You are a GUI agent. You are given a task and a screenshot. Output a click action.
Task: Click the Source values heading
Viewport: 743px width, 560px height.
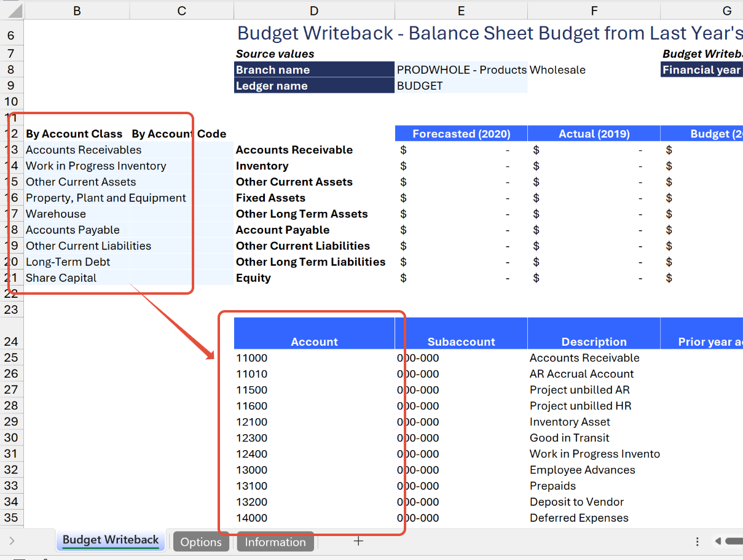[275, 54]
